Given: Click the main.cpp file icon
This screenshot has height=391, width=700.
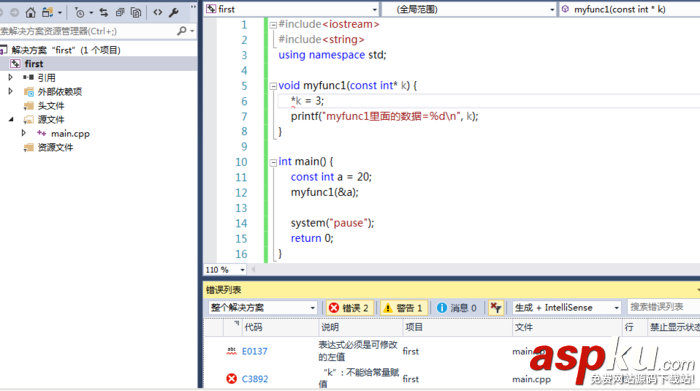Looking at the screenshot, I should [42, 133].
